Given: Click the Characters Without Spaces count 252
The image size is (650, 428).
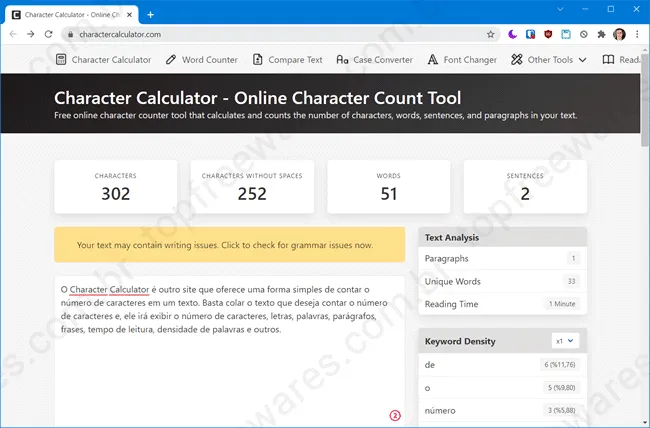Looking at the screenshot, I should (252, 194).
